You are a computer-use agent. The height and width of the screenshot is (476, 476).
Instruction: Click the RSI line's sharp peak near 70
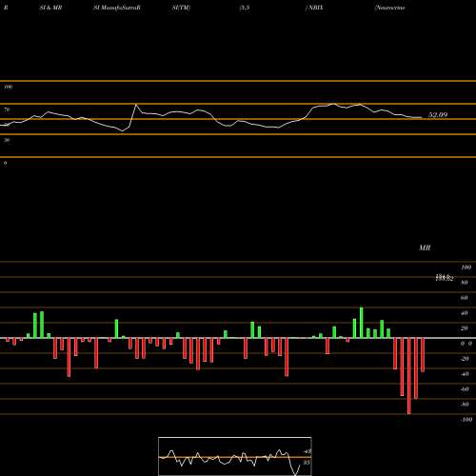pos(136,105)
